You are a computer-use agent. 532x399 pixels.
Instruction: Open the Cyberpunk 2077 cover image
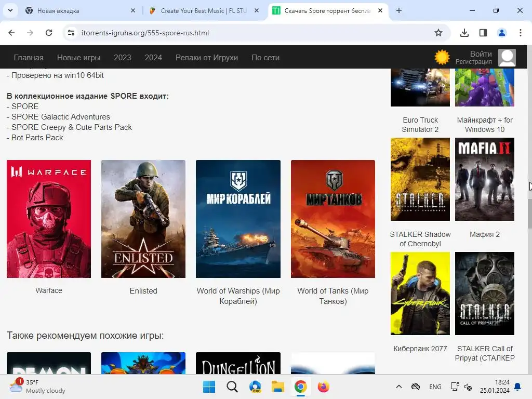point(420,294)
